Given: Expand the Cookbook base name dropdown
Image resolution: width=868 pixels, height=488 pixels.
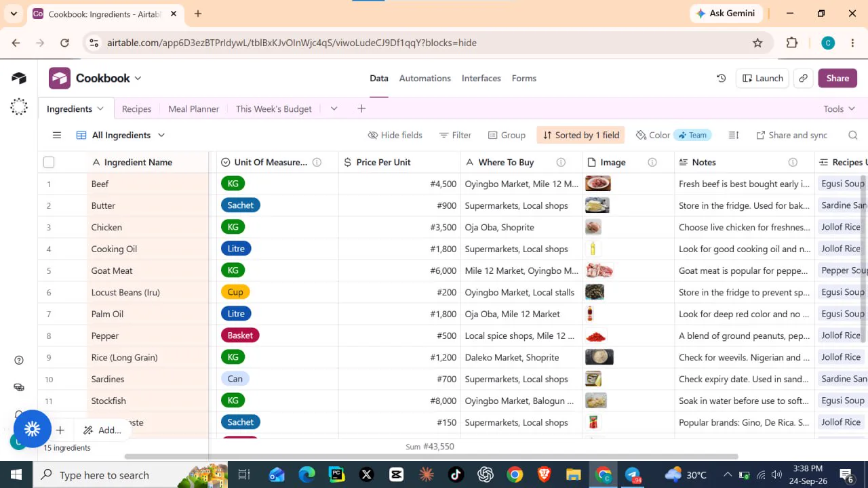Looking at the screenshot, I should [138, 78].
